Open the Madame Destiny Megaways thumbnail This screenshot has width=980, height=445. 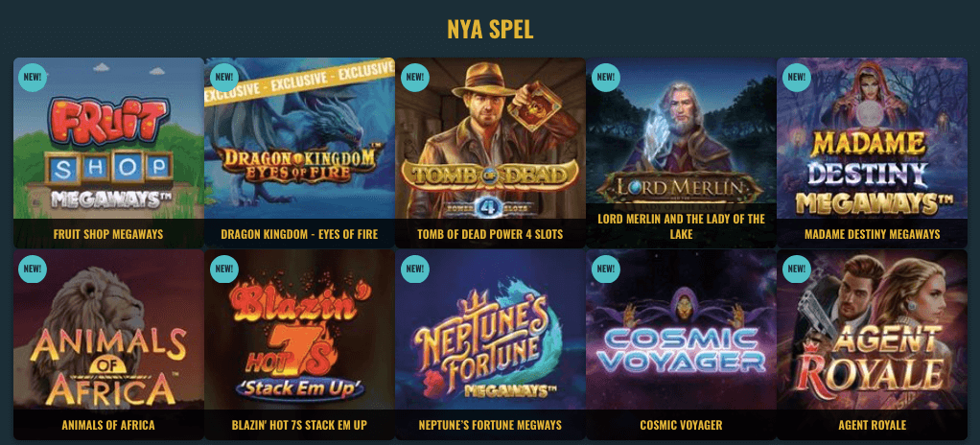872,152
